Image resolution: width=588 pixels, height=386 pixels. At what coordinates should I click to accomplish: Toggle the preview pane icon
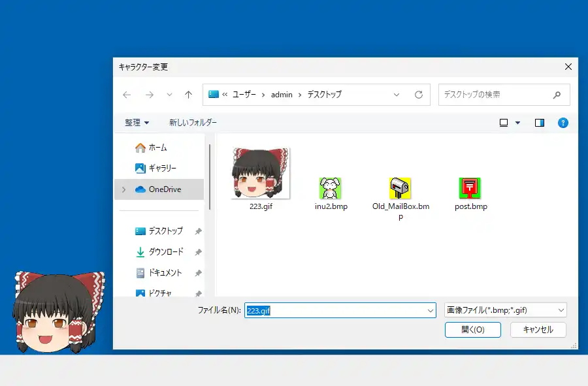pos(539,123)
